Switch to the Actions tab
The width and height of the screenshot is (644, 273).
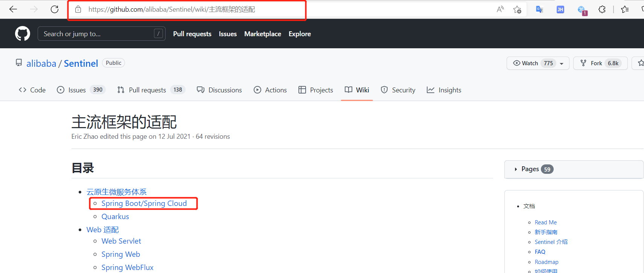(x=270, y=90)
